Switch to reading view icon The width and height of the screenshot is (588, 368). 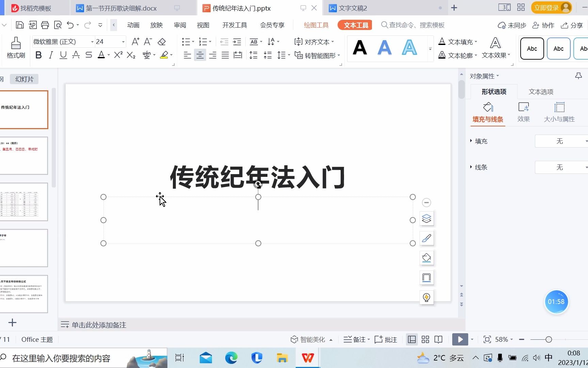[439, 339]
